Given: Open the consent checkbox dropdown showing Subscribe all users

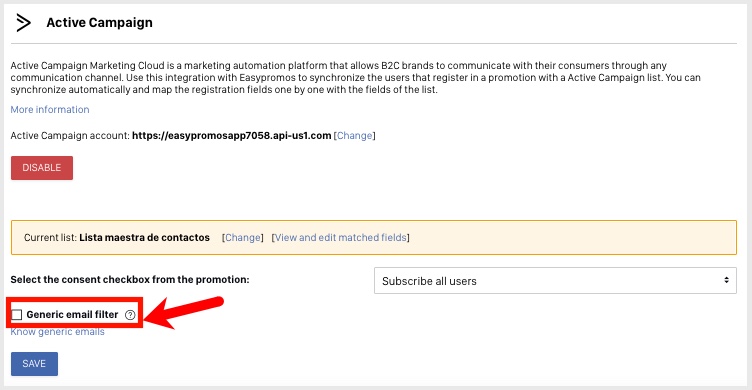Looking at the screenshot, I should (x=555, y=281).
